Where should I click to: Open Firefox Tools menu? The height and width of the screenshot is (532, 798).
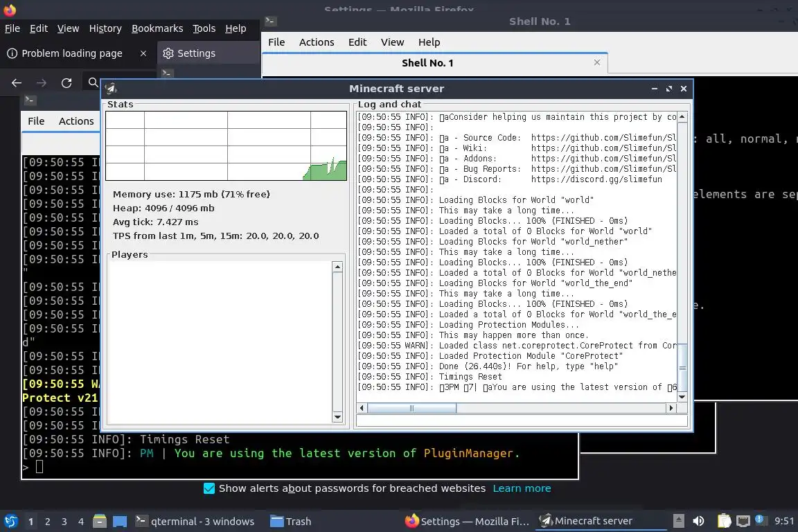point(204,28)
